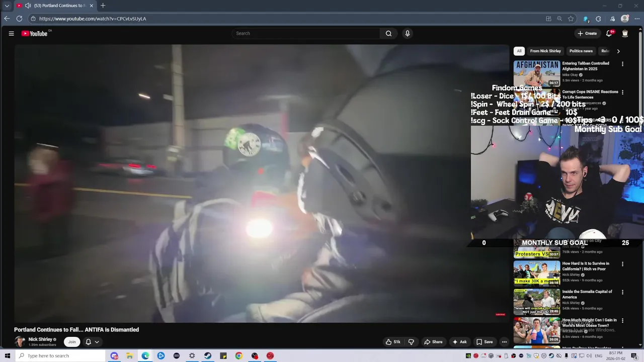The width and height of the screenshot is (644, 362).
Task: Open the zoom-out magnifier in address bar
Action: pyautogui.click(x=559, y=19)
